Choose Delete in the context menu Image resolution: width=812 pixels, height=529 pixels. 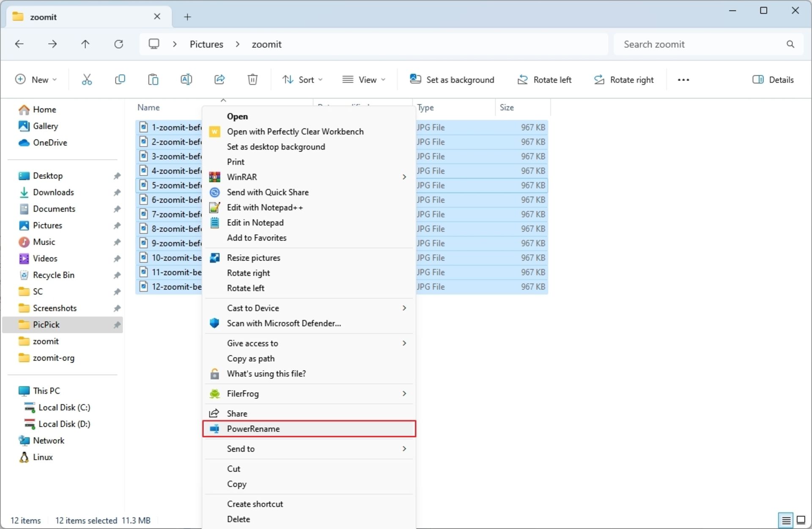tap(309, 519)
